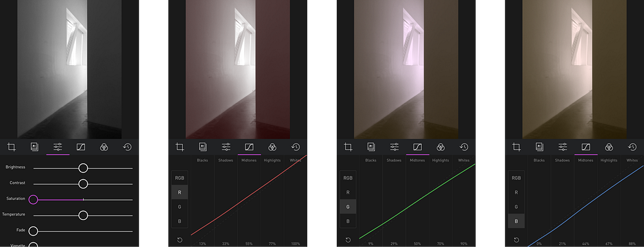644x247 pixels.
Task: Open history clock on the red curve screen
Action: 296,147
